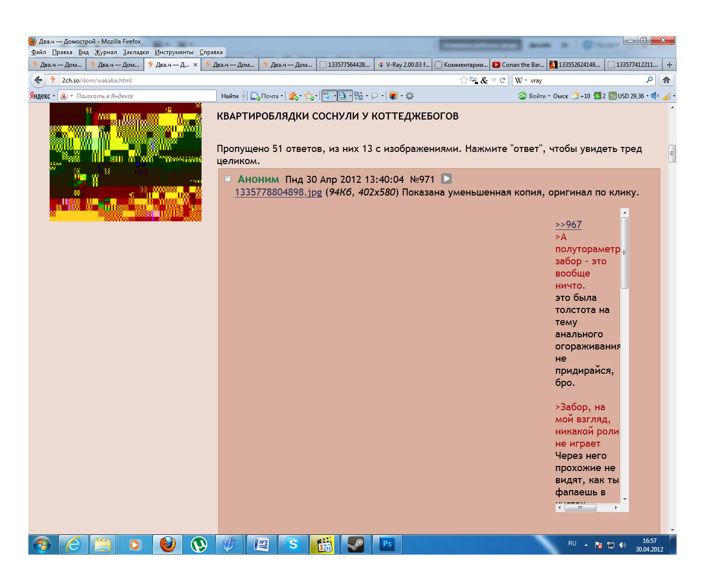The height and width of the screenshot is (588, 712).
Task: Open Windows Explorer folder in taskbar
Action: tap(103, 544)
